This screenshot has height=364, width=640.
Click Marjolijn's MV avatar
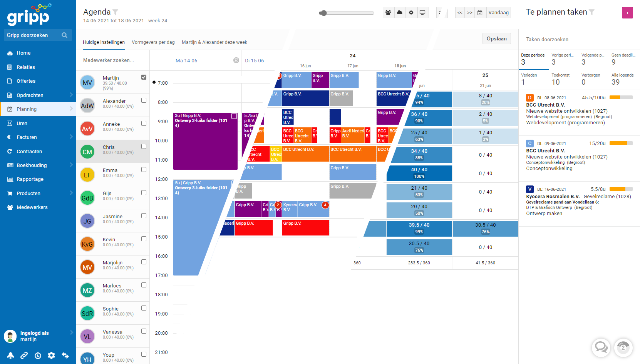(87, 267)
